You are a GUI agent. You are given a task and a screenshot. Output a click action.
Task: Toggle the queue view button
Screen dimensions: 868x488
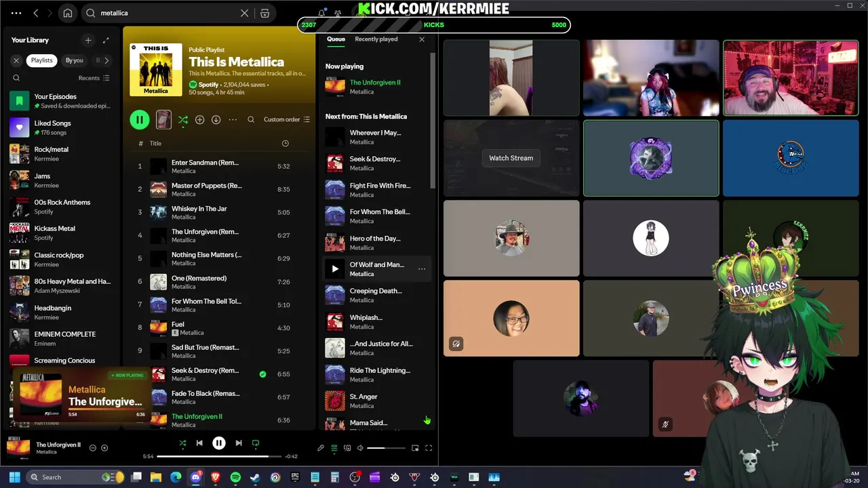334,448
